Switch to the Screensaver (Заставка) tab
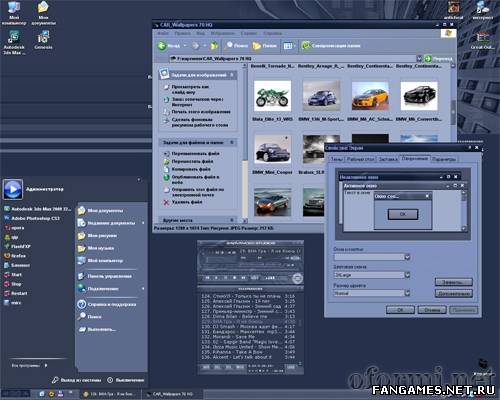The height and width of the screenshot is (400, 500). click(388, 159)
